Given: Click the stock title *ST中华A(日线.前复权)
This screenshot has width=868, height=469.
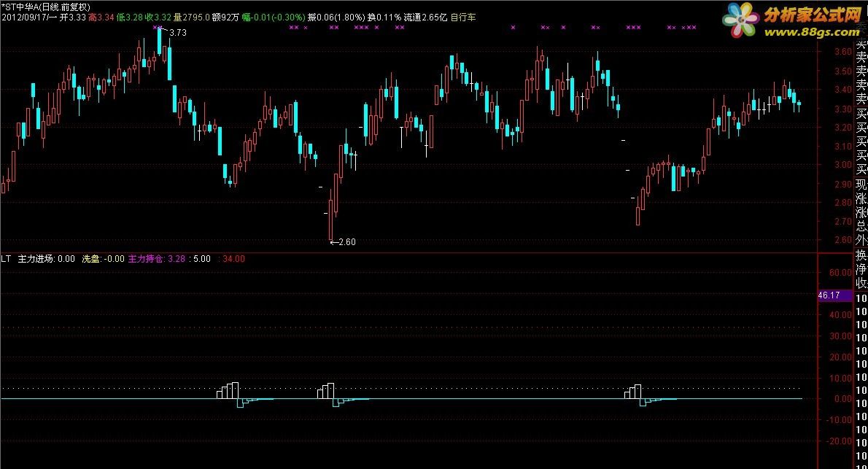Looking at the screenshot, I should (45, 7).
